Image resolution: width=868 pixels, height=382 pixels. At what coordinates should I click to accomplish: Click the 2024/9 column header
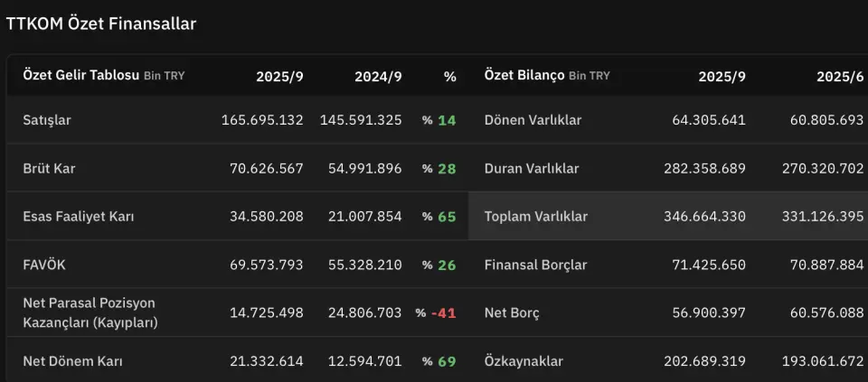378,77
